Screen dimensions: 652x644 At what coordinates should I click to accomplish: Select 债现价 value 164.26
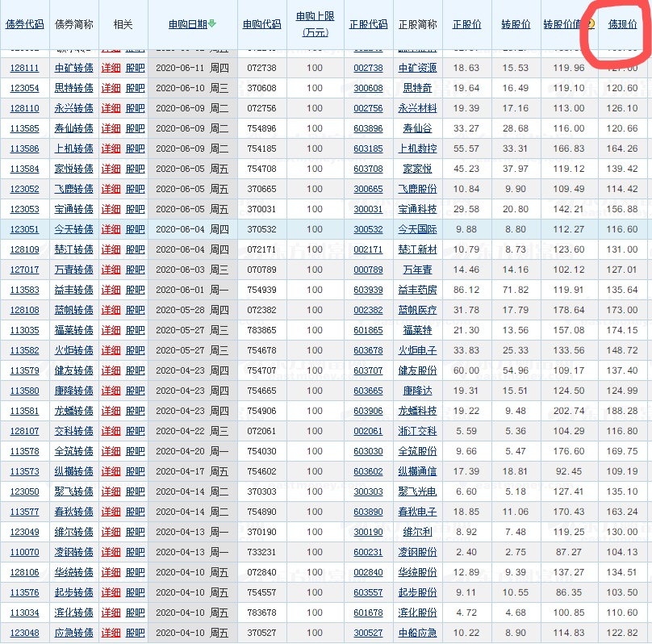622,148
